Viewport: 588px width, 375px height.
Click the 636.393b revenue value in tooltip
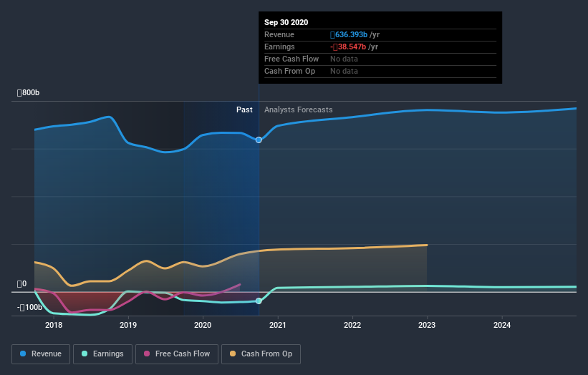(x=349, y=34)
